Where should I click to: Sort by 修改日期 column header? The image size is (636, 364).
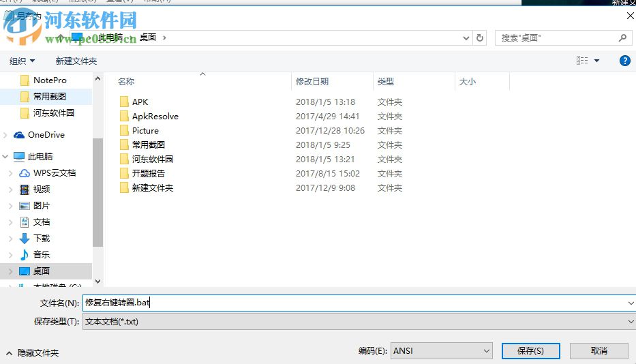[x=312, y=82]
